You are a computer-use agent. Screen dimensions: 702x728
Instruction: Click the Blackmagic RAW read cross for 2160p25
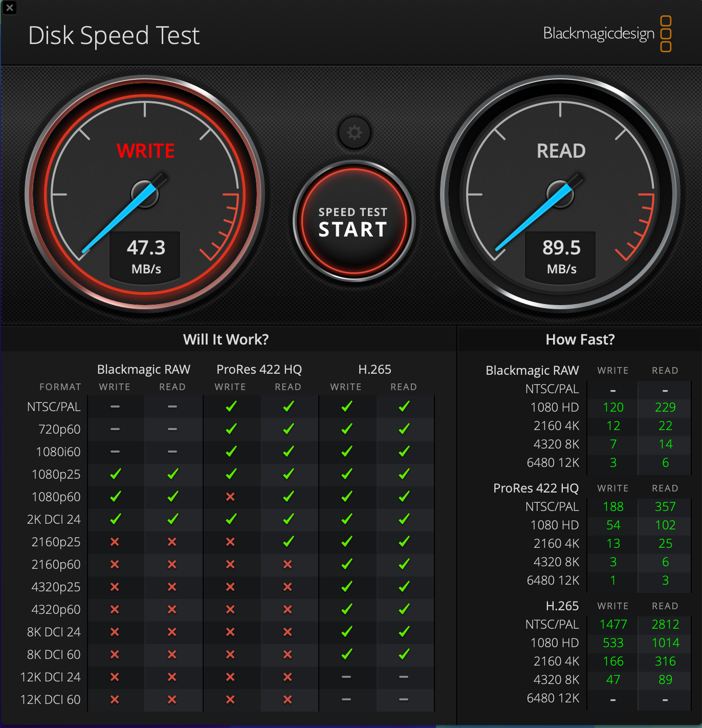pyautogui.click(x=172, y=542)
